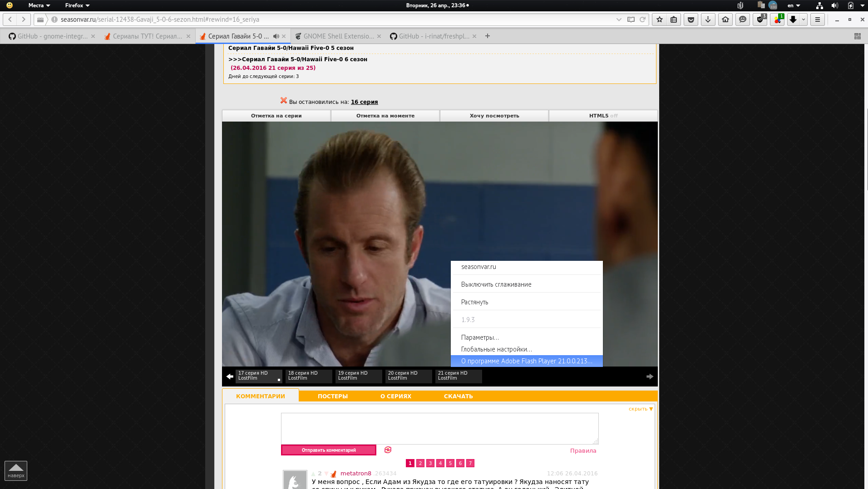Open the 16 серия resume link

tap(364, 102)
